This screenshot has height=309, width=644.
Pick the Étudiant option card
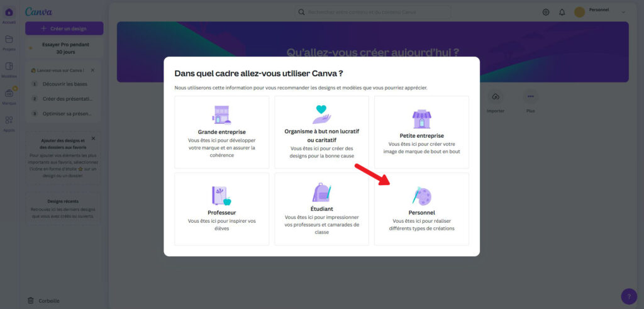pyautogui.click(x=321, y=209)
